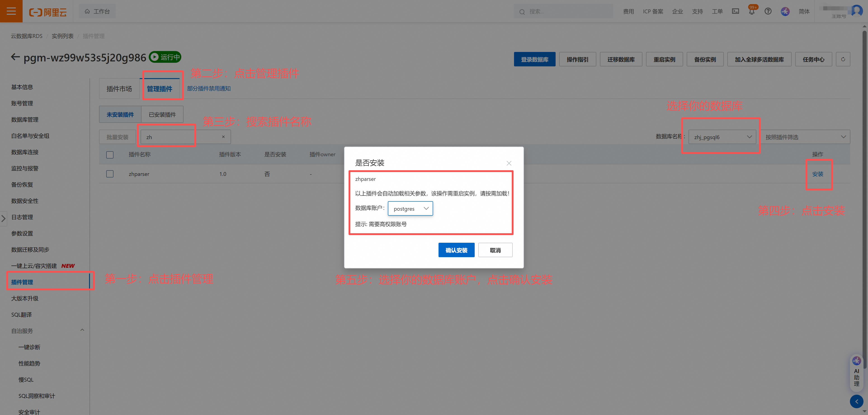Clear the zh search field
Viewport: 868px width, 415px height.
click(x=223, y=137)
